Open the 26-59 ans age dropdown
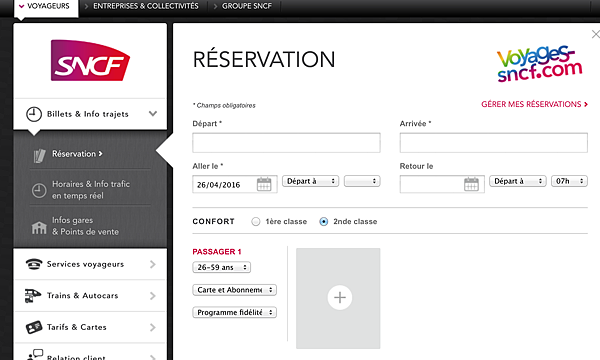The width and height of the screenshot is (600, 360). 222,267
